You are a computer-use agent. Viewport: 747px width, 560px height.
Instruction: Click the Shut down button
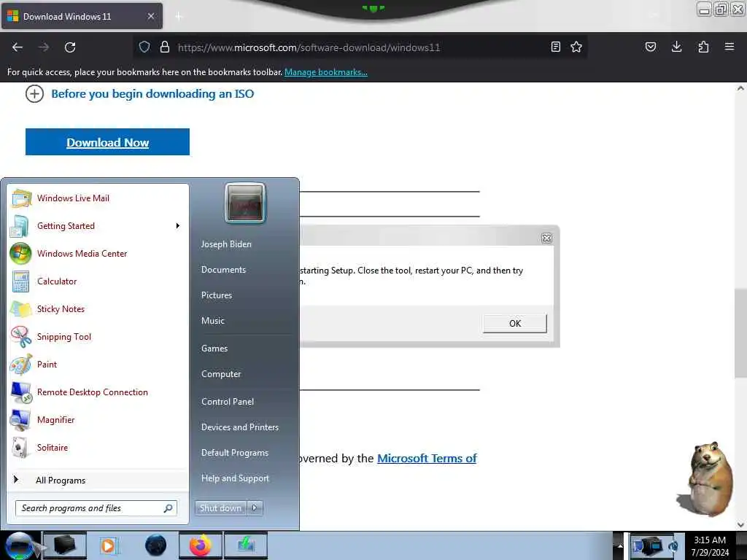click(220, 508)
